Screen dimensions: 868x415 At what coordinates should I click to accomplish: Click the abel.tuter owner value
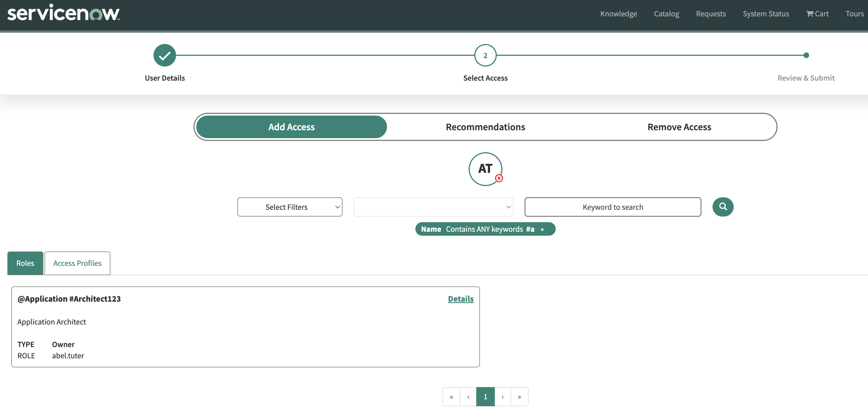(68, 356)
